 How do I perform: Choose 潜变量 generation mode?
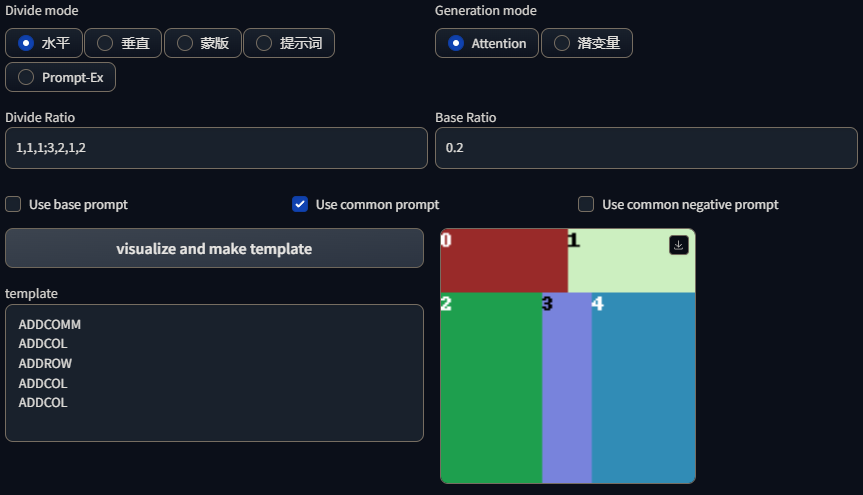(587, 43)
